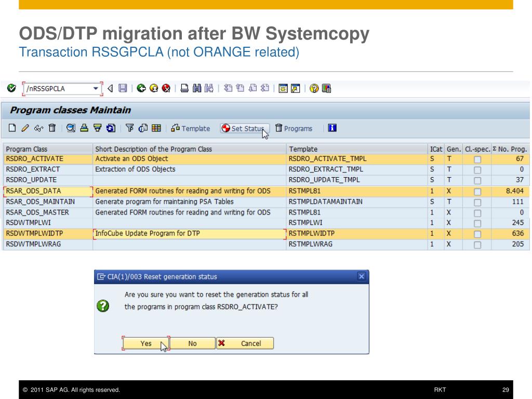Image resolution: width=532 pixels, height=399 pixels.
Task: Click the dialog title bar menu icon
Action: point(101,276)
